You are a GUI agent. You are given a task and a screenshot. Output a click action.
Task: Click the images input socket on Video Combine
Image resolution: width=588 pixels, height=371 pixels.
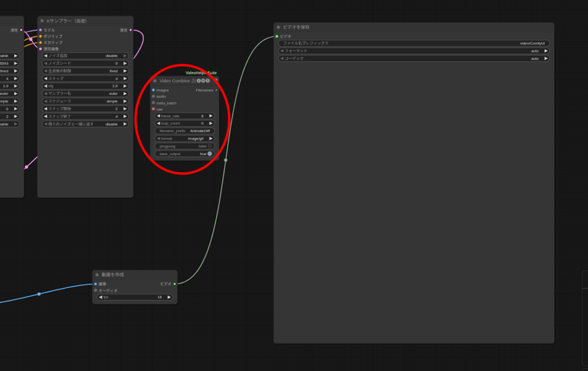click(x=153, y=90)
